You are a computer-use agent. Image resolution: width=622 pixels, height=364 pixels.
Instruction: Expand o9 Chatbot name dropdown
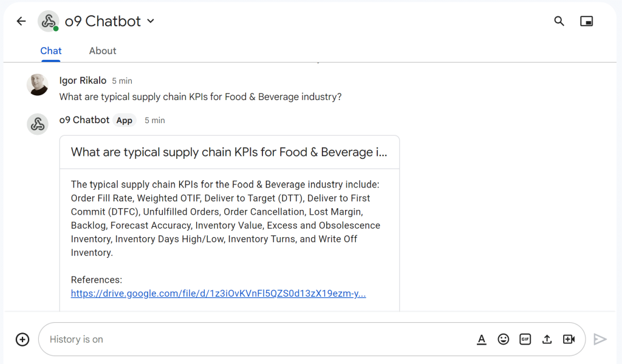click(151, 21)
